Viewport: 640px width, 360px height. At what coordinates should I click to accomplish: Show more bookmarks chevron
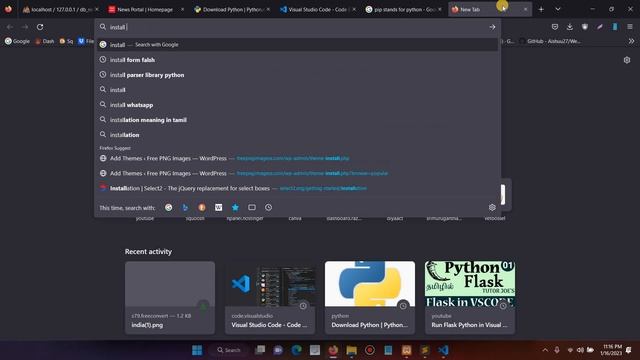(631, 41)
